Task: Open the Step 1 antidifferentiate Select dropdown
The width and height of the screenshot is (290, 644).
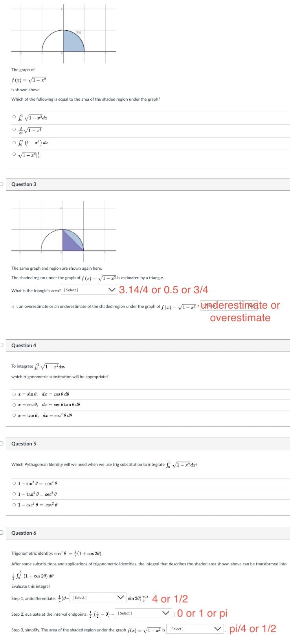Action: (x=98, y=598)
